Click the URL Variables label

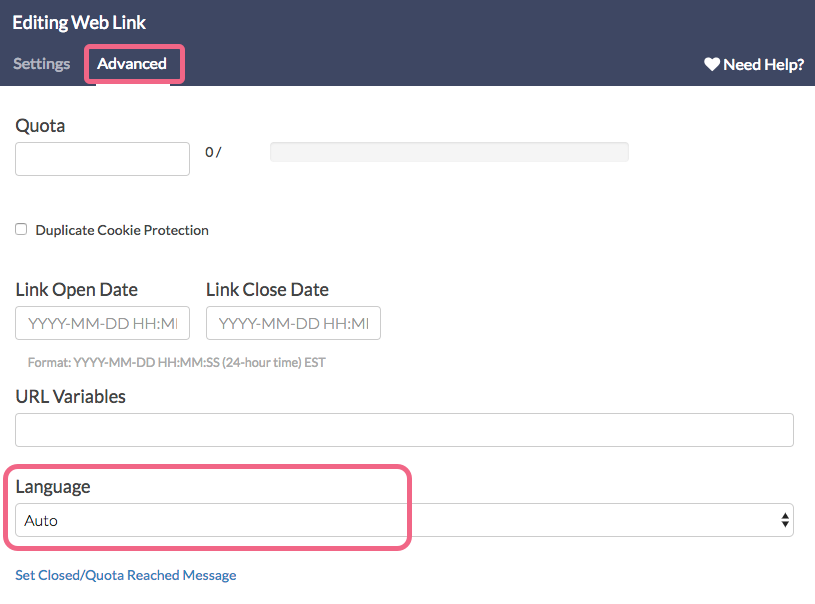pos(71,396)
